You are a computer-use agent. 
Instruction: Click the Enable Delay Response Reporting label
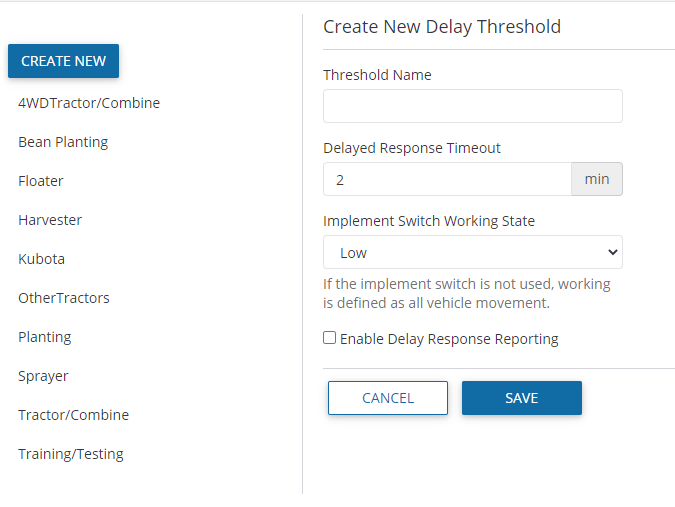pos(449,339)
